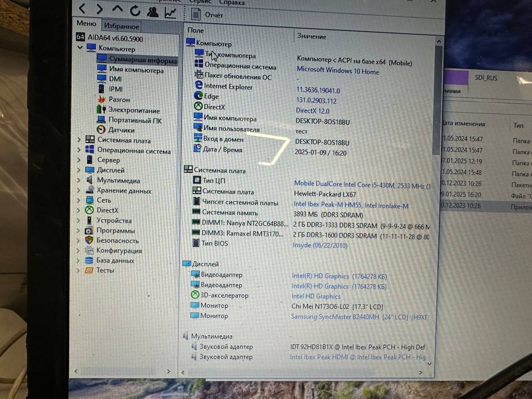Open the Справка menu
The image size is (532, 399).
point(232,2)
